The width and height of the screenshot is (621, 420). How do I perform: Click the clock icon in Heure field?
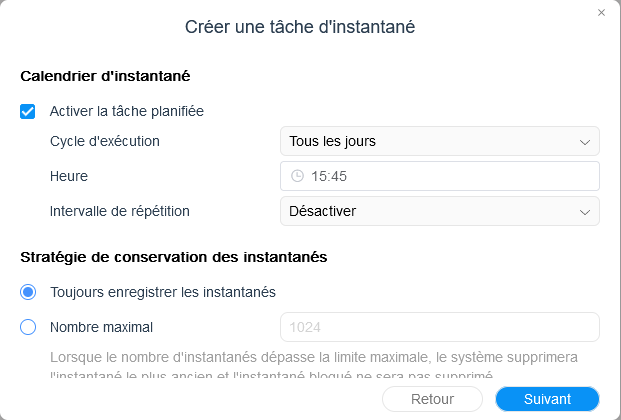point(297,176)
